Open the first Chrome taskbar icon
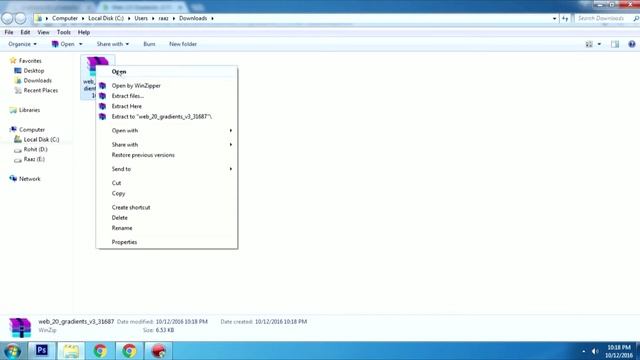The height and width of the screenshot is (360, 640). pos(100,351)
